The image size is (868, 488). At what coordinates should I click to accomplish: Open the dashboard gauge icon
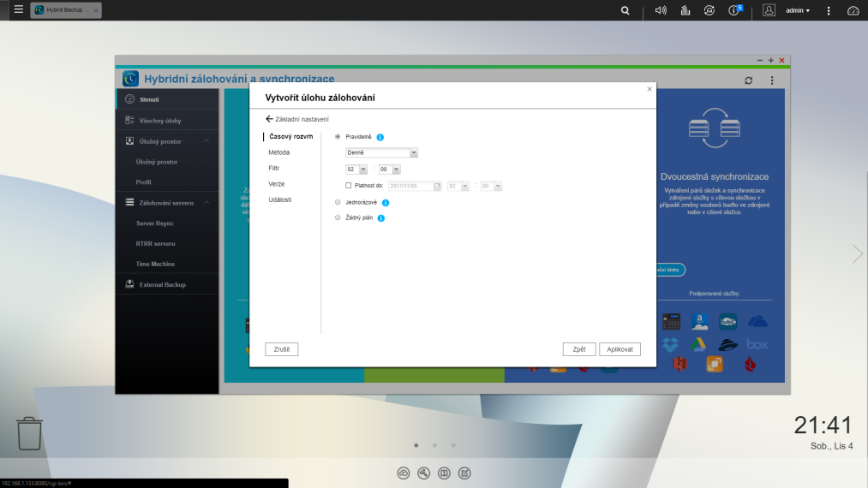click(x=853, y=10)
